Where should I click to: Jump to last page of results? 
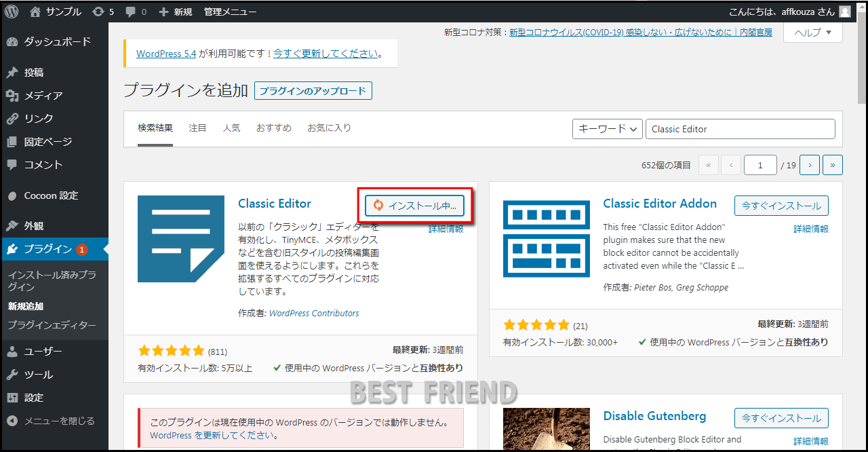click(x=833, y=165)
